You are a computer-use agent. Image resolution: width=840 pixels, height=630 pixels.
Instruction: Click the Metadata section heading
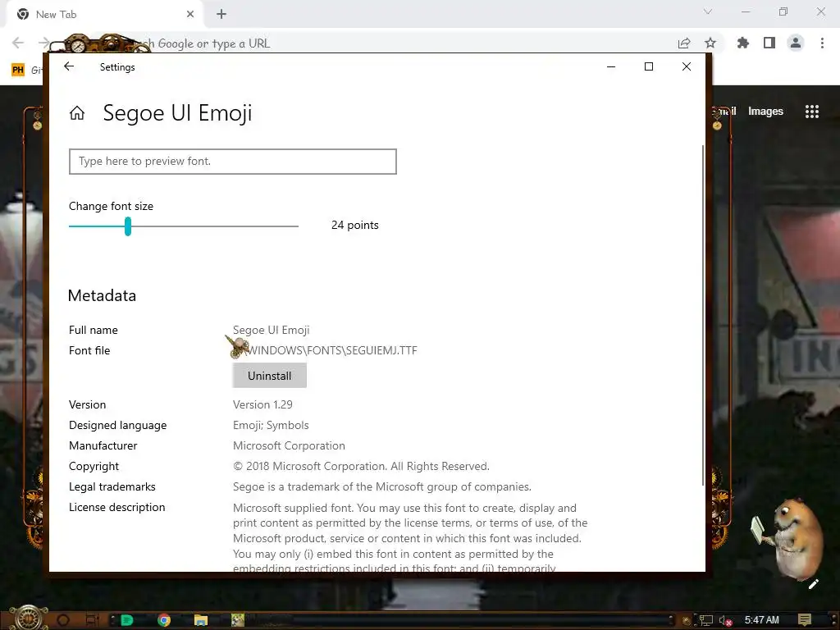point(102,295)
